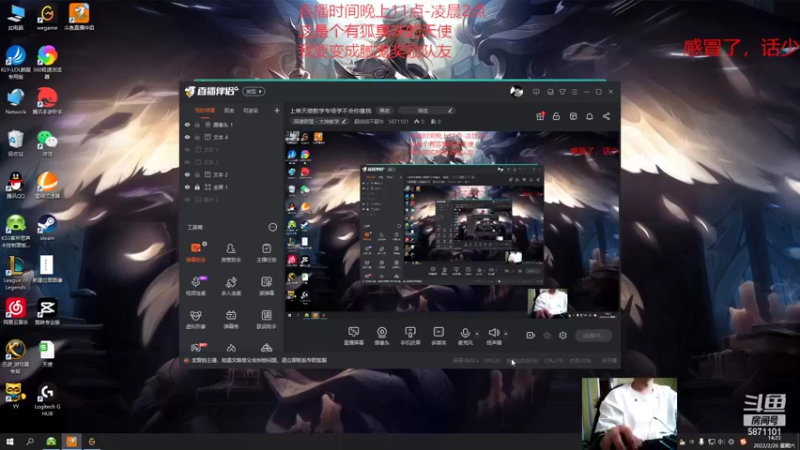Image resolution: width=800 pixels, height=450 pixels.
Task: Show the hidden 文本 3 layer
Action: pyautogui.click(x=187, y=162)
